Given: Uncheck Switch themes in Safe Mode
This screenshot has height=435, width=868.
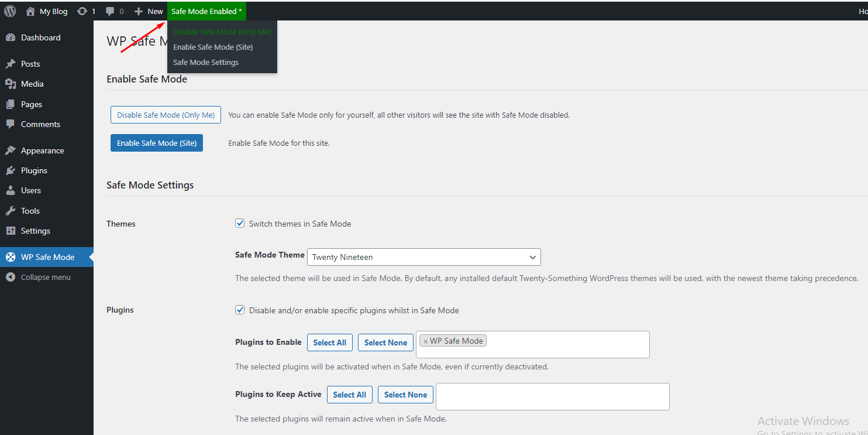Looking at the screenshot, I should [x=240, y=223].
